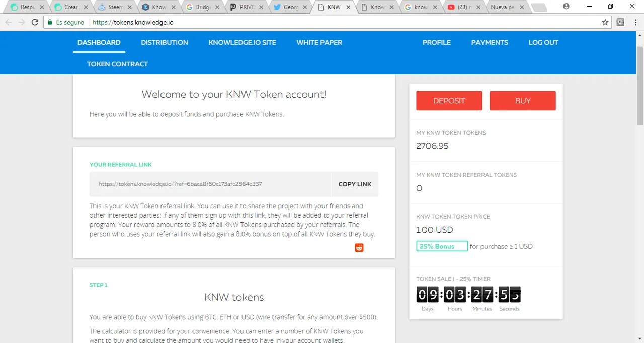Open the DISTRIBUTION nav item
Viewport: 644px width, 343px height.
click(165, 42)
